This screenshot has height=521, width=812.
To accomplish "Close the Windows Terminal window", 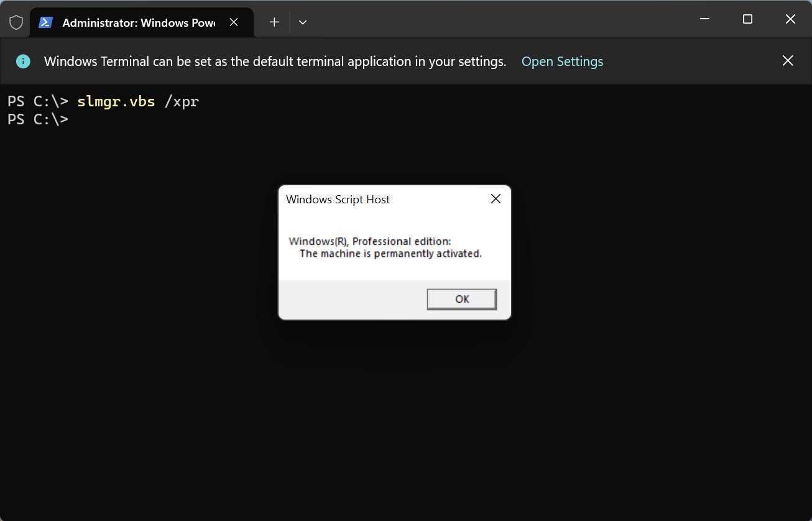I will click(790, 19).
